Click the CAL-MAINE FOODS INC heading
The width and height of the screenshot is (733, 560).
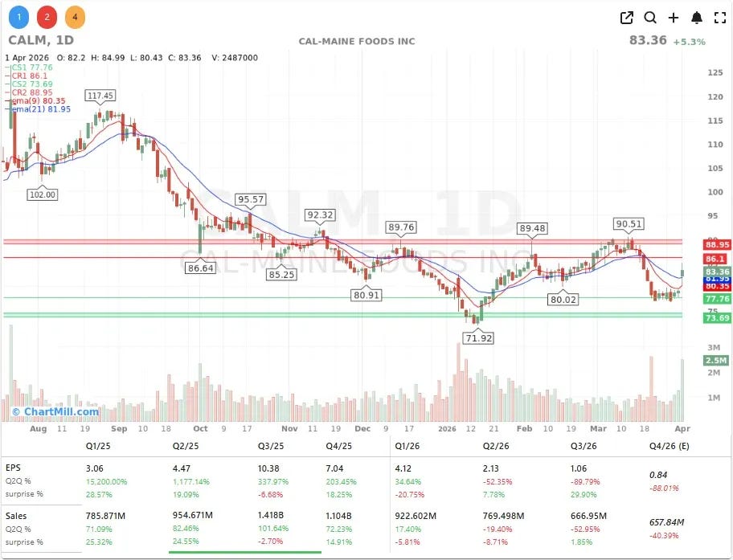click(357, 42)
